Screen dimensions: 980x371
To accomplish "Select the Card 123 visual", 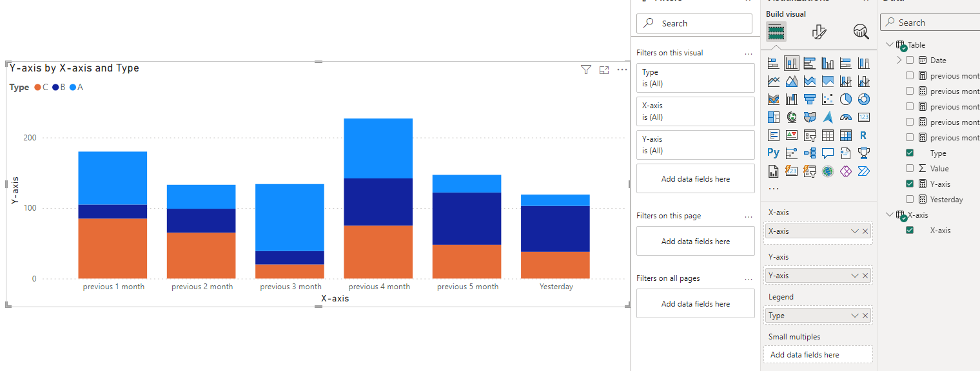I will point(864,117).
